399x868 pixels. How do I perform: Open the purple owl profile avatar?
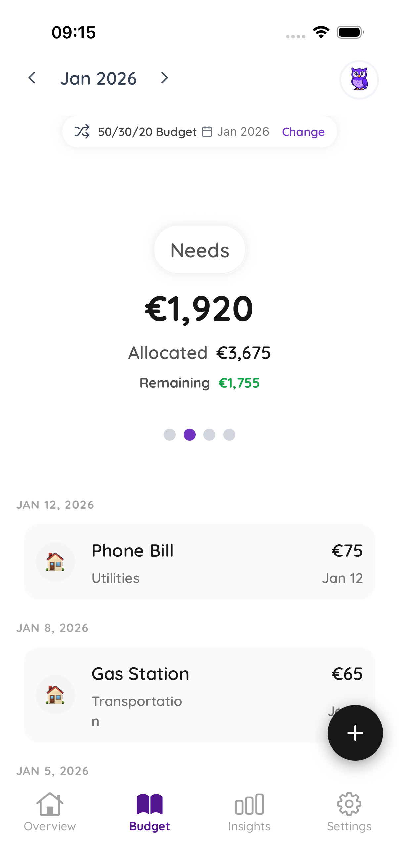click(359, 79)
